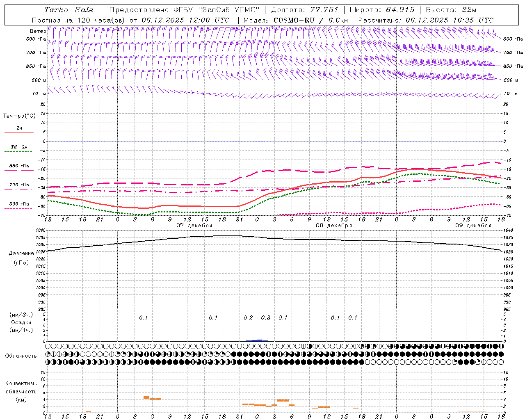Click the "07 декабря" date label

[x=194, y=226]
